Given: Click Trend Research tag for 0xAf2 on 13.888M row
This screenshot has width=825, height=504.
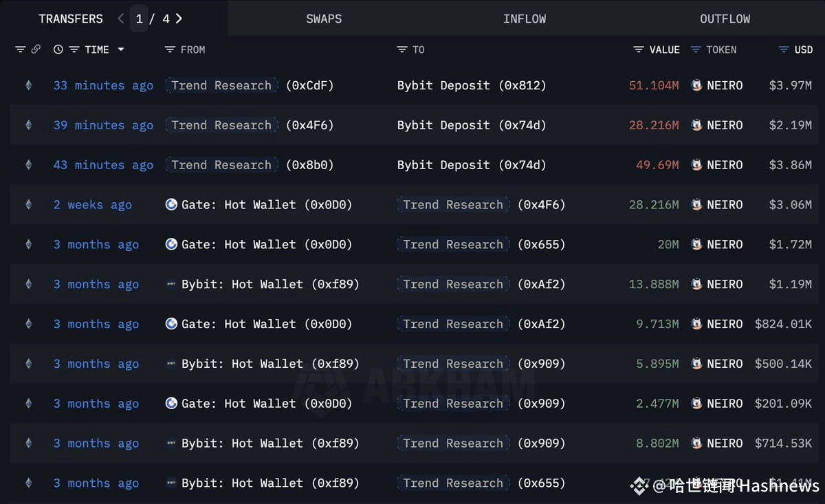Looking at the screenshot, I should (453, 285).
